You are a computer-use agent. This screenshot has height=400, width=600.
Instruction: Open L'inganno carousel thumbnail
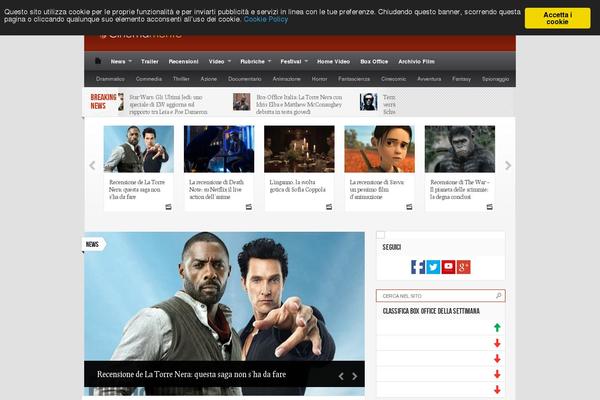[299, 149]
